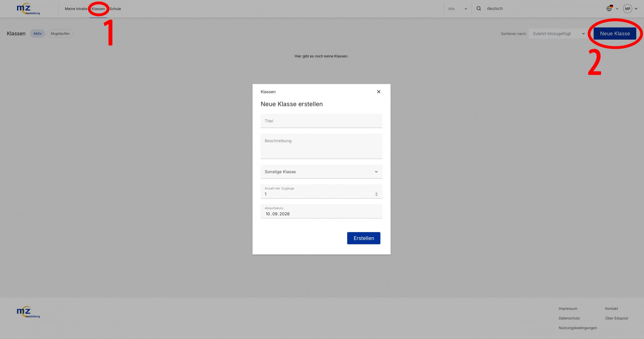Click the Anzahl der Zugänge stepper arrows
This screenshot has height=339, width=644.
(x=376, y=194)
